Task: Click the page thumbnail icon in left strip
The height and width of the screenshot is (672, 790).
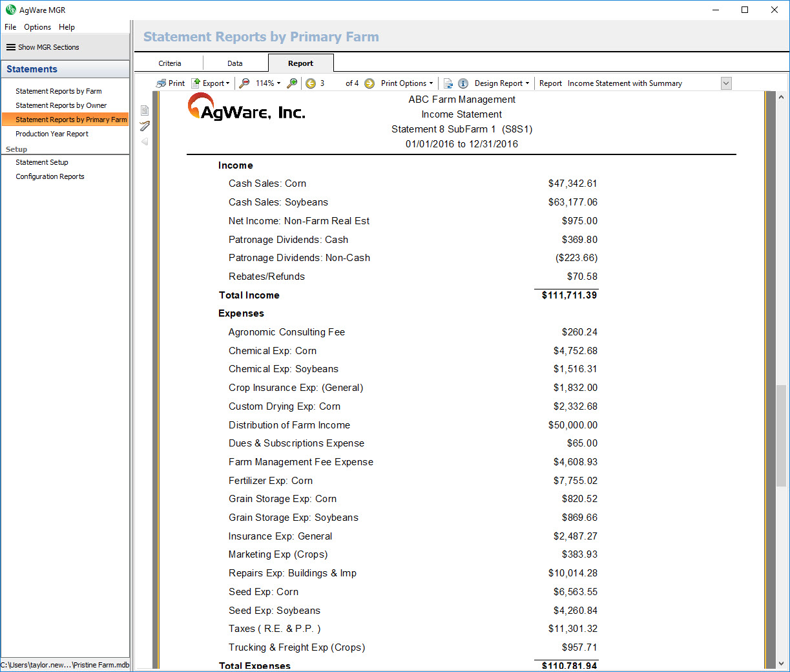Action: 145,110
